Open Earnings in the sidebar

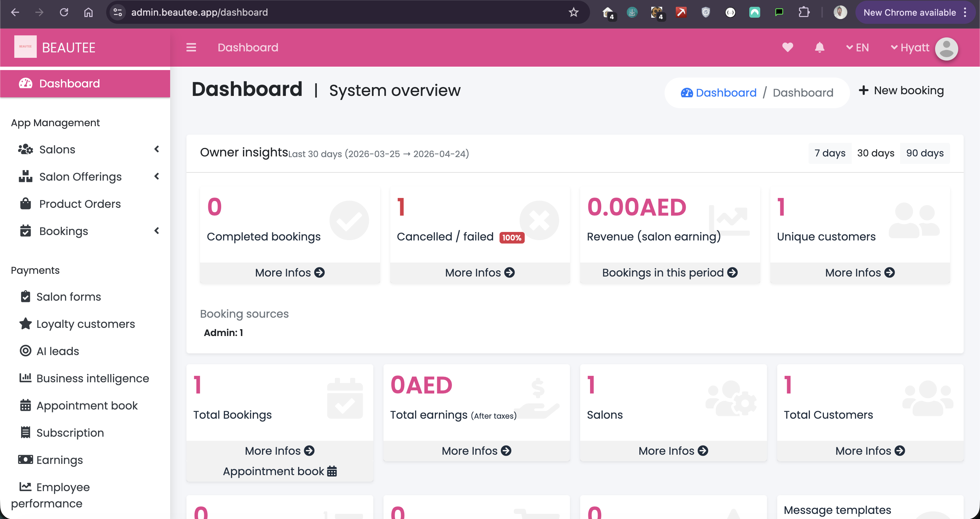coord(59,460)
